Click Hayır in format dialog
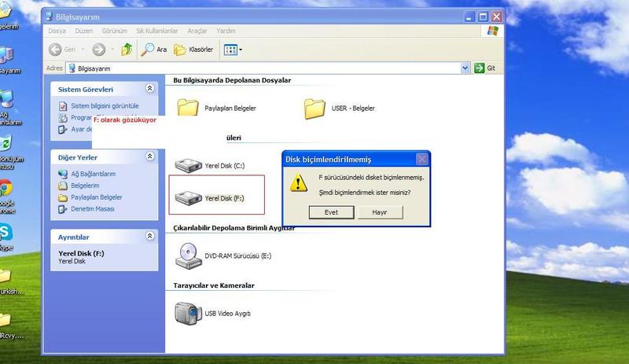 (380, 212)
